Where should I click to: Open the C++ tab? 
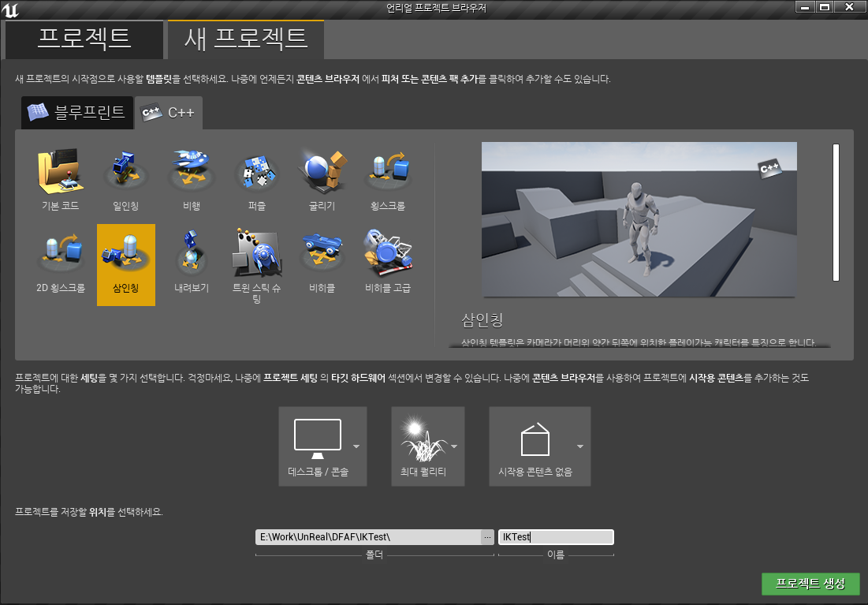pos(169,113)
